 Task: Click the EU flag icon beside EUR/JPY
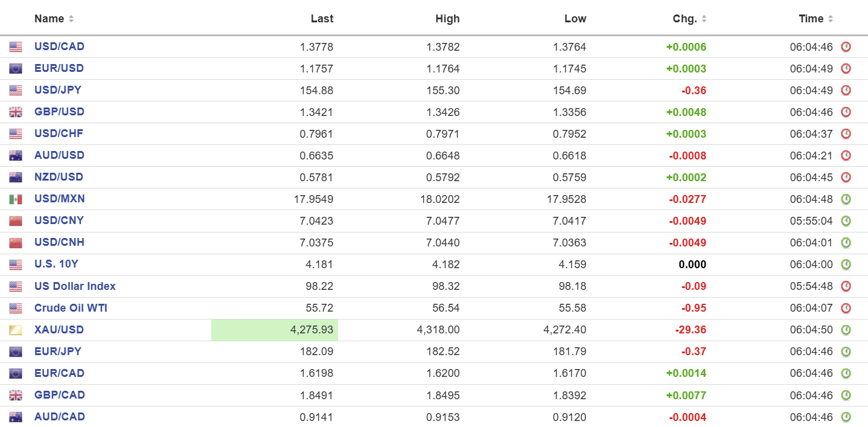[x=16, y=352]
